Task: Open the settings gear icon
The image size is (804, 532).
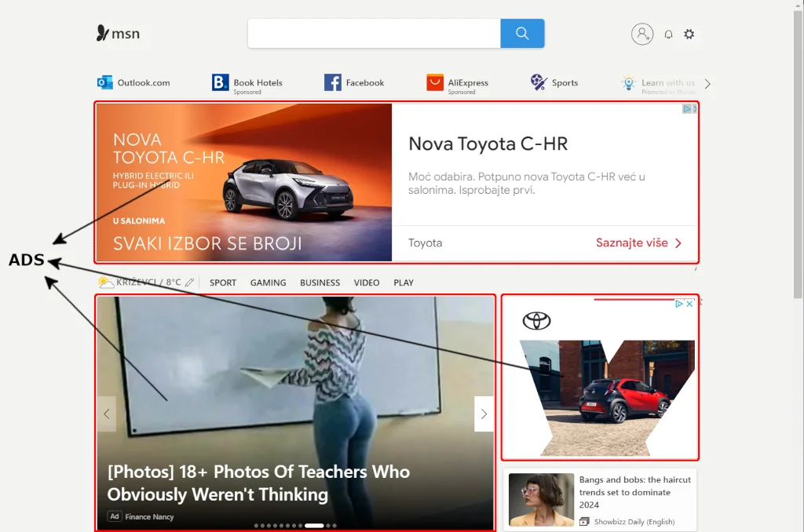Action: point(689,35)
